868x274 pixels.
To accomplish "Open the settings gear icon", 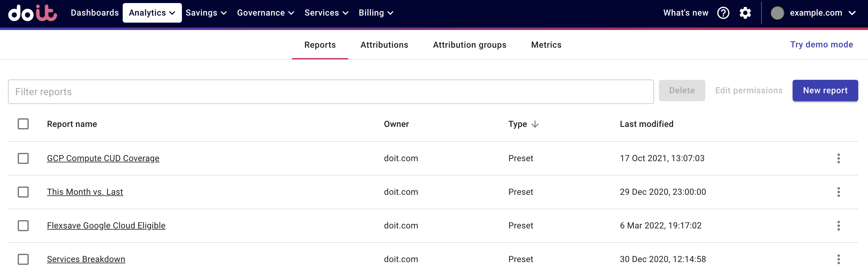I will tap(745, 13).
